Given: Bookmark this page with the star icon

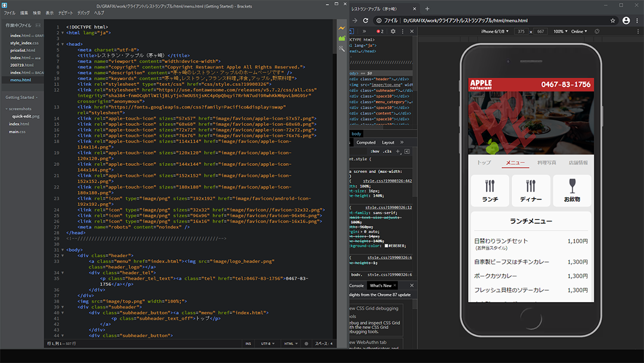Looking at the screenshot, I should pos(612,20).
